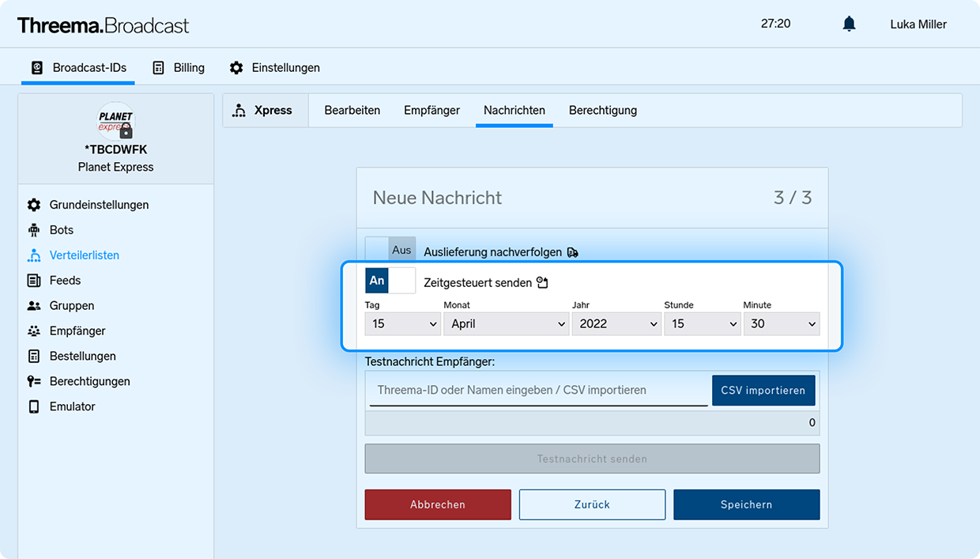Open the Minute dropdown showing 30

(782, 323)
